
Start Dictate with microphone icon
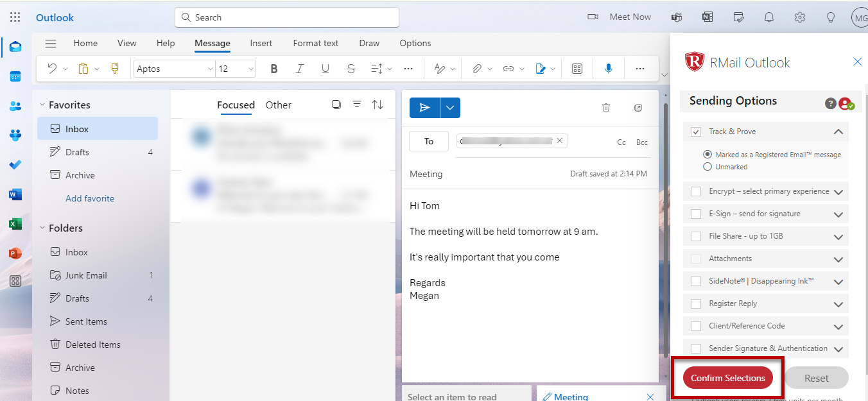[x=608, y=69]
